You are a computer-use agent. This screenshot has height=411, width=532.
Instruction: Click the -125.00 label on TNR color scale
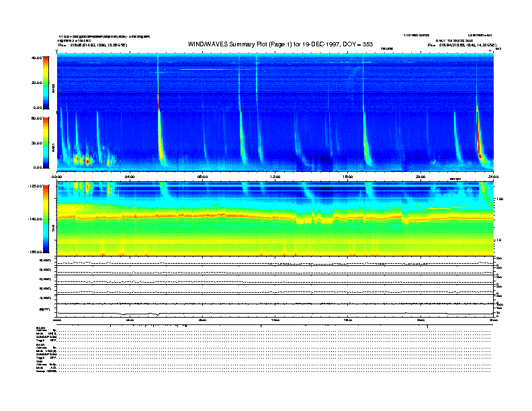tap(36, 186)
